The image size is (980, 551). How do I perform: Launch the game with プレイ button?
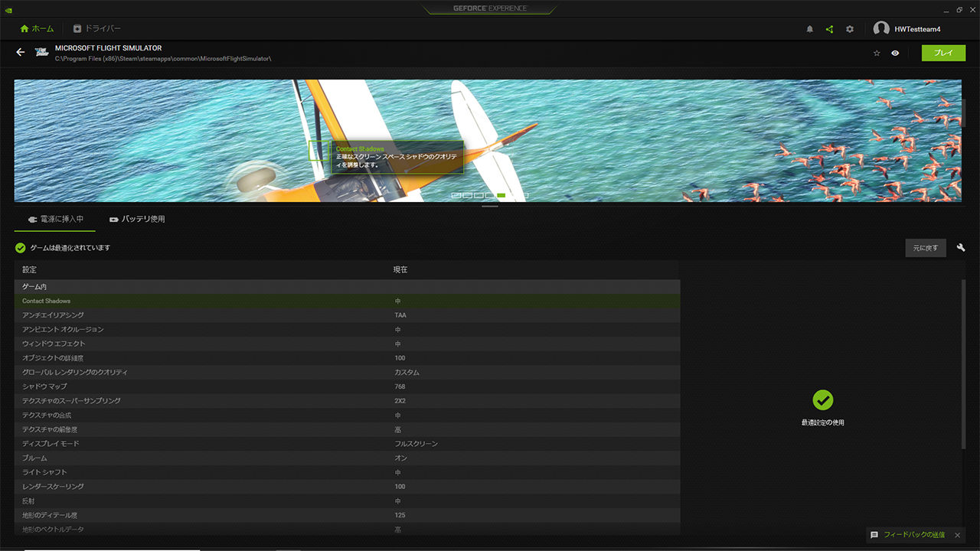pos(944,53)
